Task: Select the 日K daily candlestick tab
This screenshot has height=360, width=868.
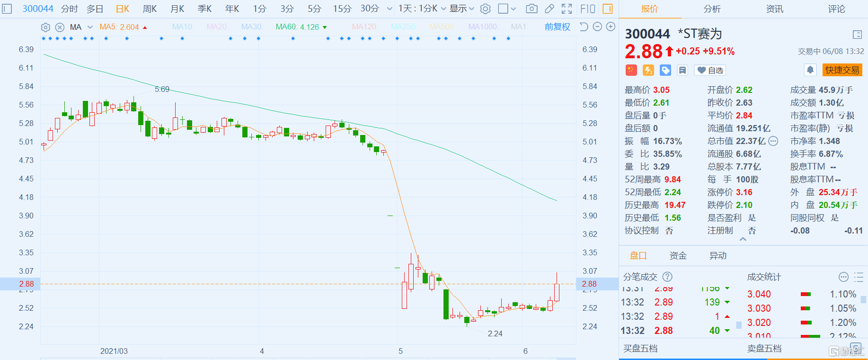Action: point(123,9)
